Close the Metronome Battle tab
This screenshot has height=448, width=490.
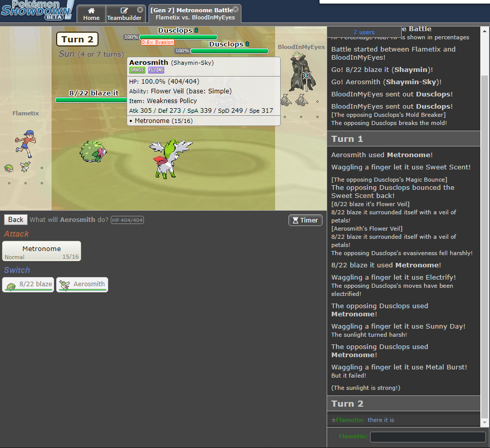[x=236, y=9]
